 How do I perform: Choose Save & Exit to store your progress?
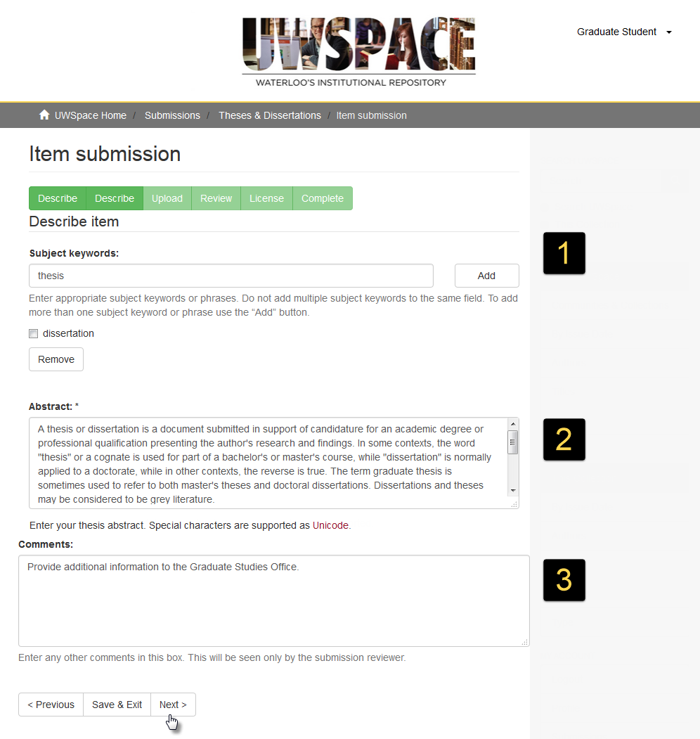tap(117, 704)
